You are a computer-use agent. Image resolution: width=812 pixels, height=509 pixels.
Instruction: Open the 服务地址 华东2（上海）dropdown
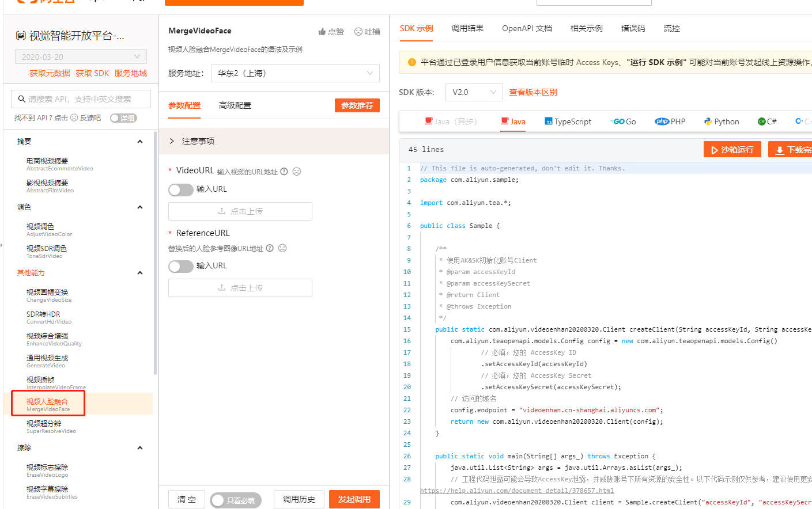coord(295,73)
